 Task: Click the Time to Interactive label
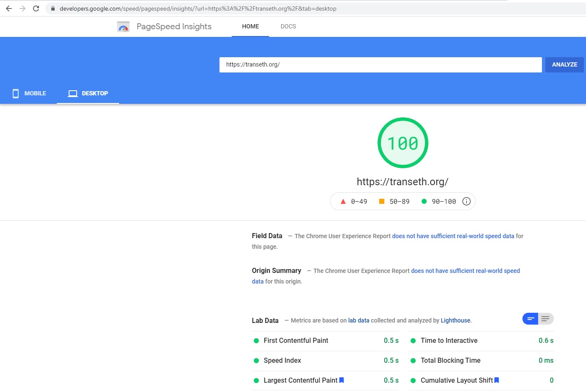coord(449,340)
